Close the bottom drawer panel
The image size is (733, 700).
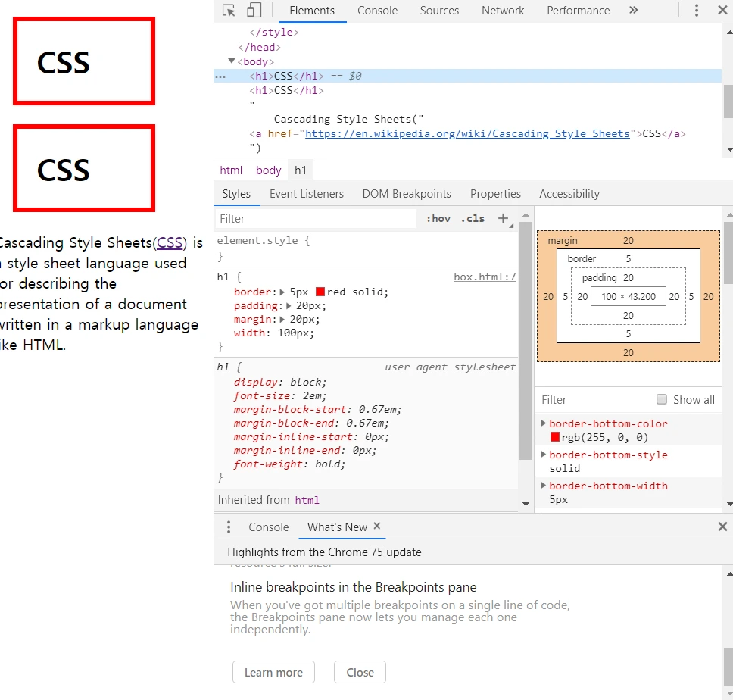722,527
